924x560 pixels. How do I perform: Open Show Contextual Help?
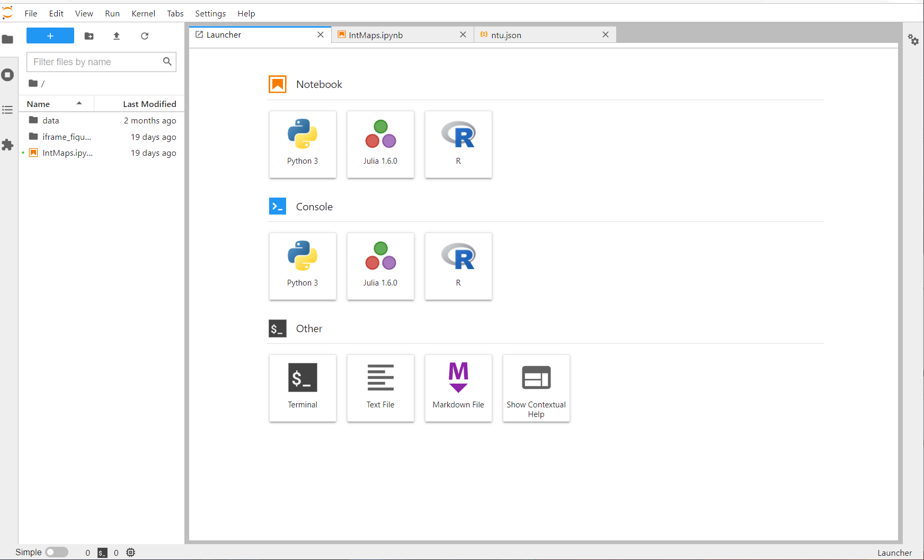click(536, 388)
